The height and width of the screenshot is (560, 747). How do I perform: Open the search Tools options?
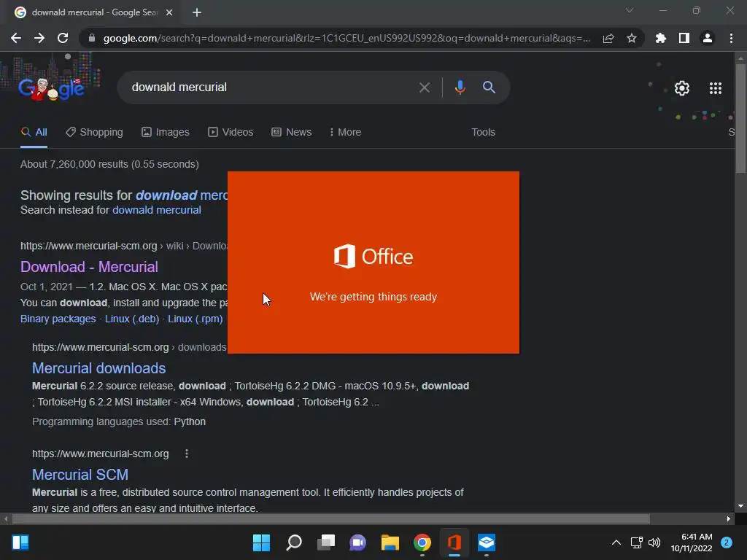[483, 132]
